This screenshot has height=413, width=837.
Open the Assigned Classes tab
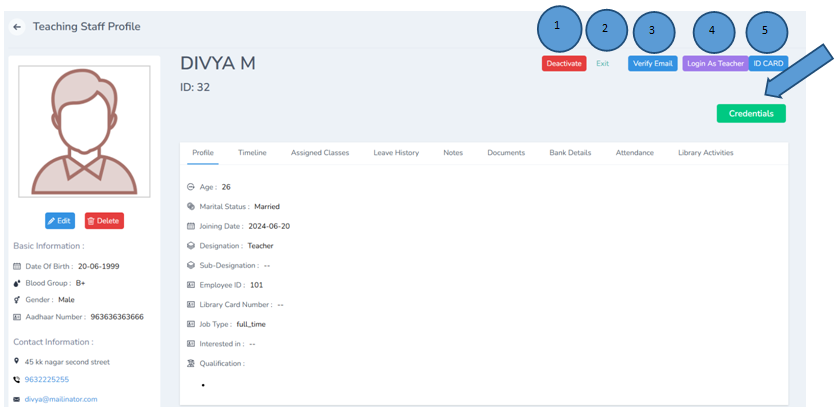pos(320,153)
